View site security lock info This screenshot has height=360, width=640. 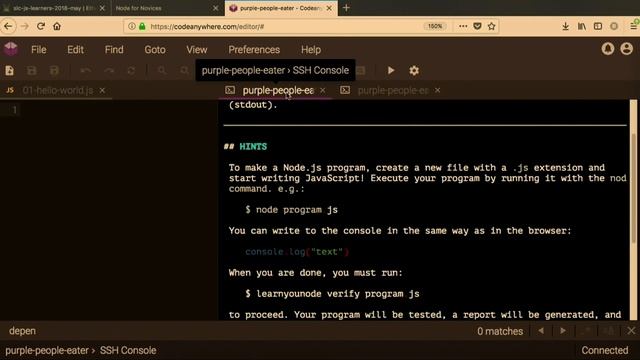(142, 27)
